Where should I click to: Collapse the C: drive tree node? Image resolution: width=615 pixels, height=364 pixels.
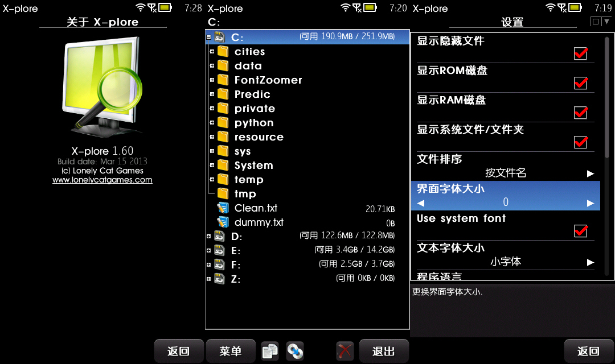point(208,37)
